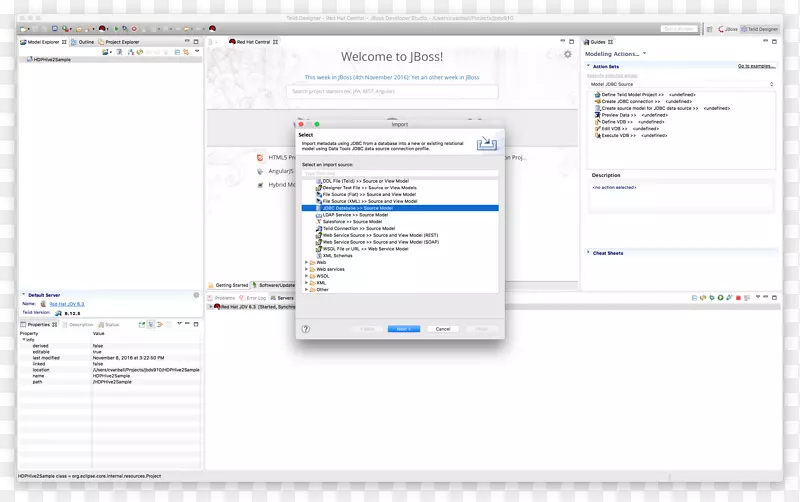Click the import source filter text field
This screenshot has height=502, width=800.
400,173
